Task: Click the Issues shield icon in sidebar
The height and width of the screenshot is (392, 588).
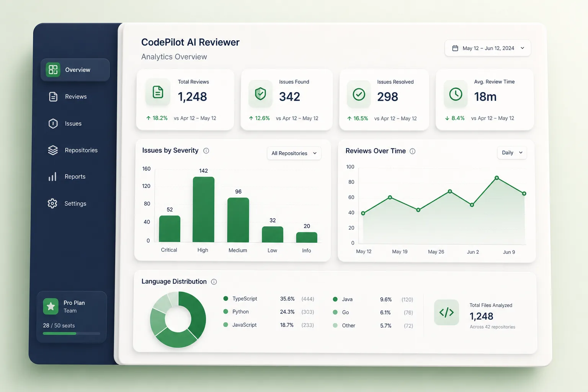Action: (53, 124)
